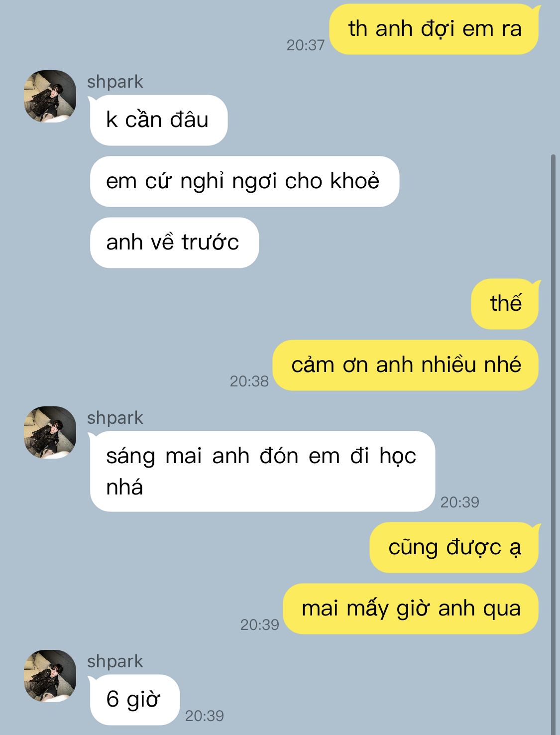Tap the "6 giờ" message bubble
The image size is (560, 735).
134,700
